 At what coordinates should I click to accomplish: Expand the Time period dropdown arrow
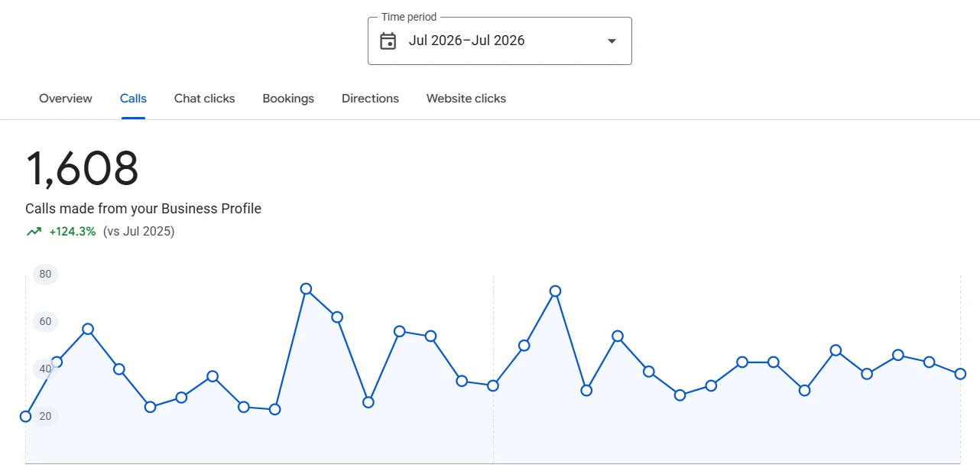coord(612,41)
